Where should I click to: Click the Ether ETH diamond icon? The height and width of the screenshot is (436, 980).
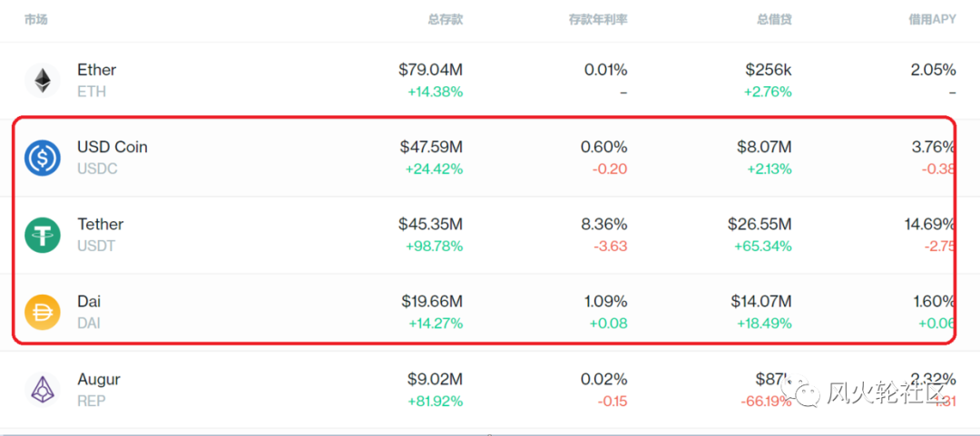coord(43,81)
